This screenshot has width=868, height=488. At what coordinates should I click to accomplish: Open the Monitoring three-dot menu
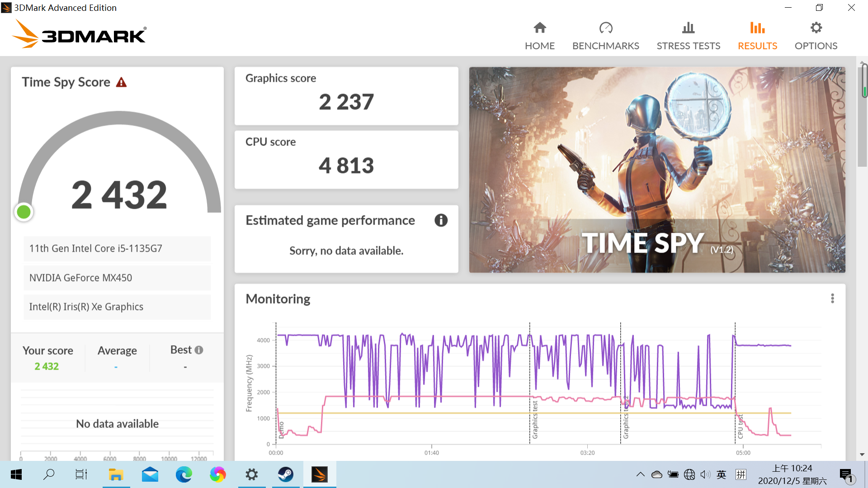tap(832, 298)
